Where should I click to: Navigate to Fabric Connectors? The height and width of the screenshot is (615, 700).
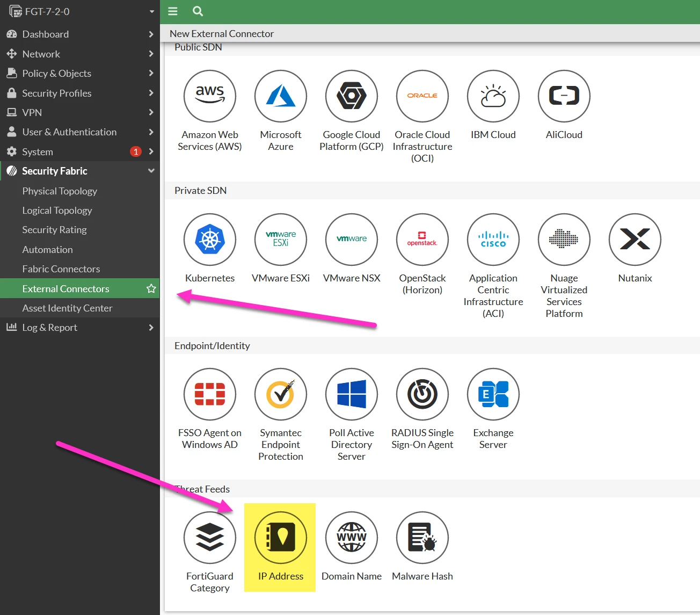coord(61,269)
